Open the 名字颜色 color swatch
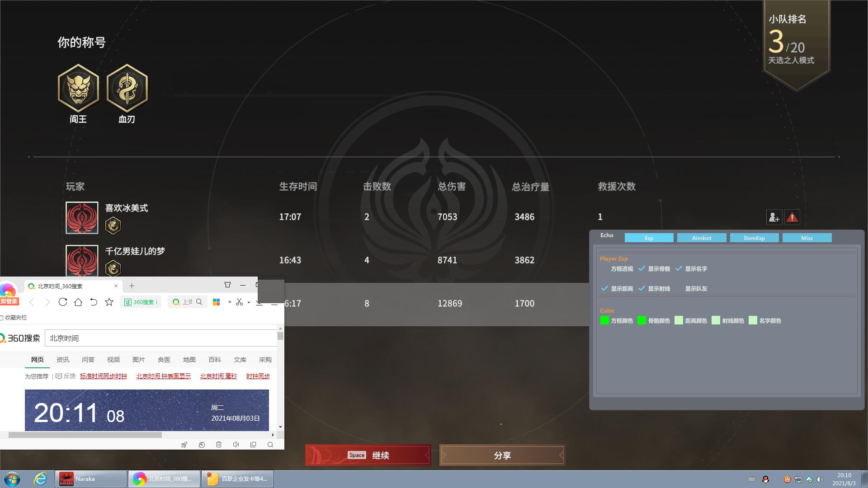This screenshot has height=488, width=868. [753, 320]
